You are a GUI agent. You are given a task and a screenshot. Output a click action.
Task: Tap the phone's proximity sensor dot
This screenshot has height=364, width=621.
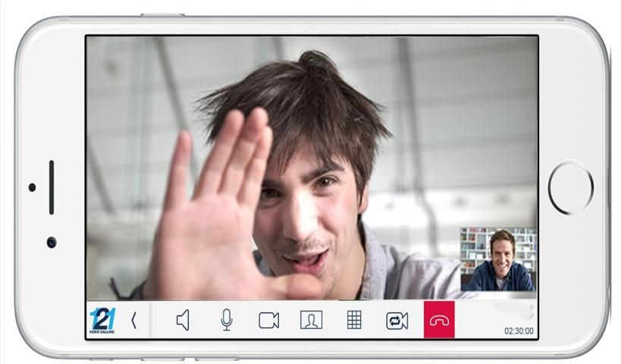[32, 187]
